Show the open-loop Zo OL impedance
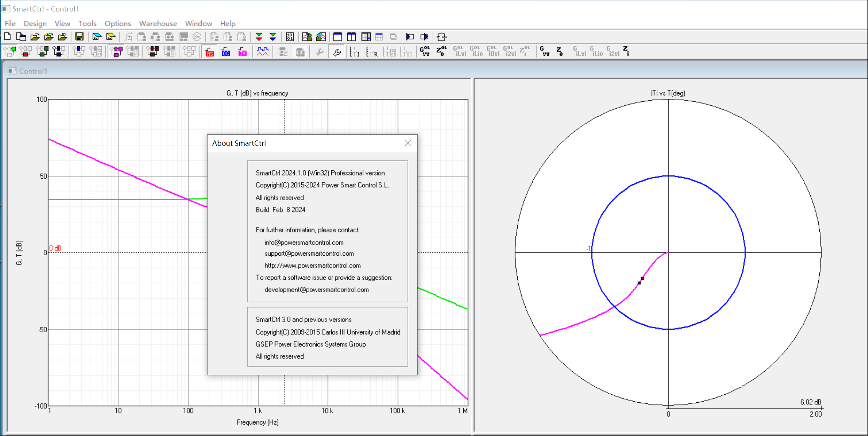This screenshot has height=436, width=868. (441, 51)
